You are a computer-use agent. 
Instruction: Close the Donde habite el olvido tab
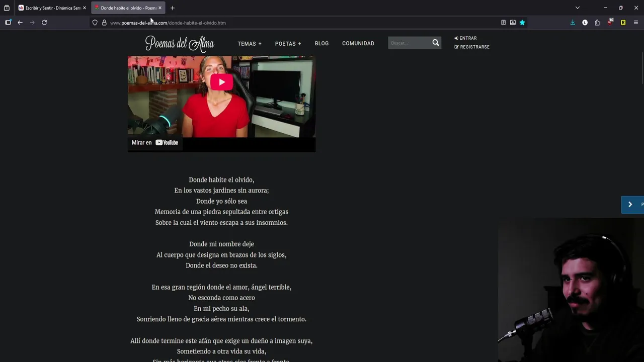point(160,8)
